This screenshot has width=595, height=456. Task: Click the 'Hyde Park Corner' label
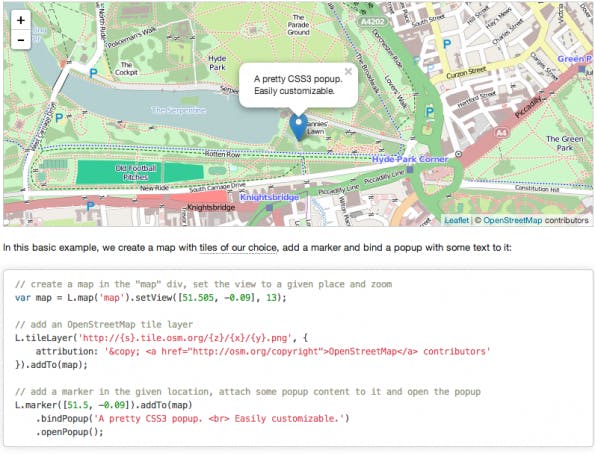point(410,159)
